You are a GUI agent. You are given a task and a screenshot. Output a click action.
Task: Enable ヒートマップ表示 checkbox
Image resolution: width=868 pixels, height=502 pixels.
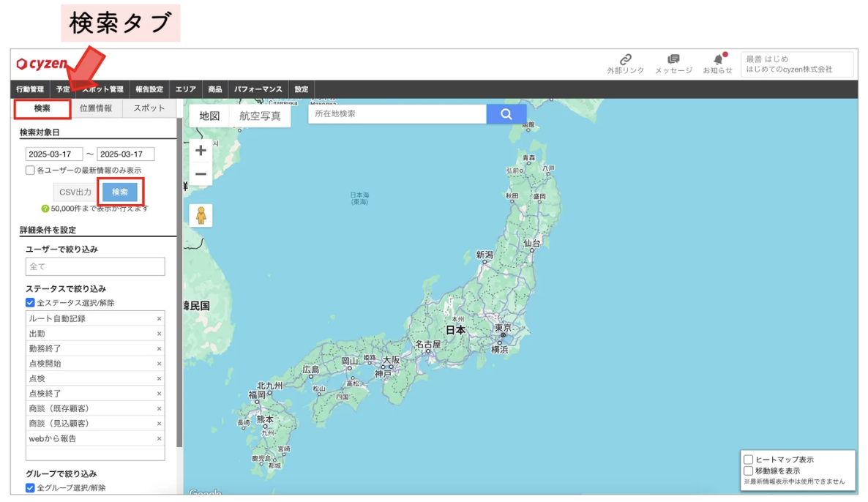point(749,460)
